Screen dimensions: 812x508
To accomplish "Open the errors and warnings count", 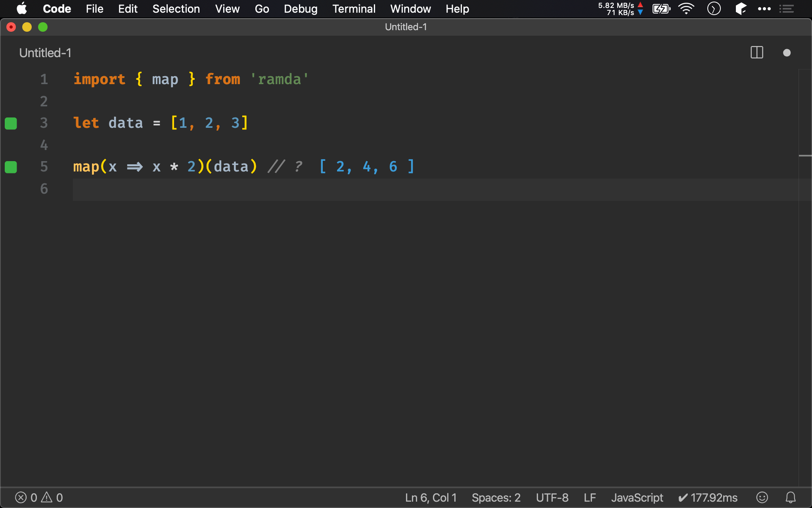I will click(x=39, y=497).
